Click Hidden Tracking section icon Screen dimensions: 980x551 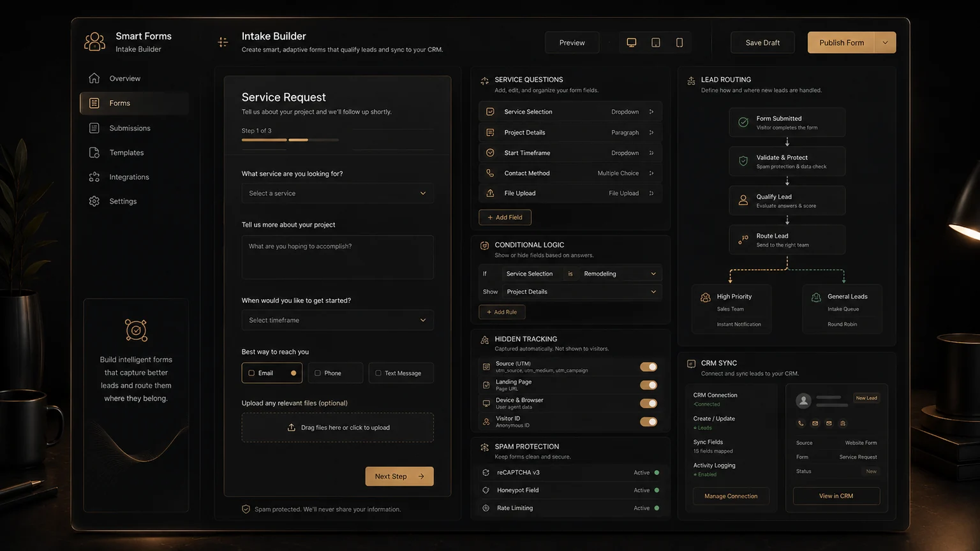[485, 340]
